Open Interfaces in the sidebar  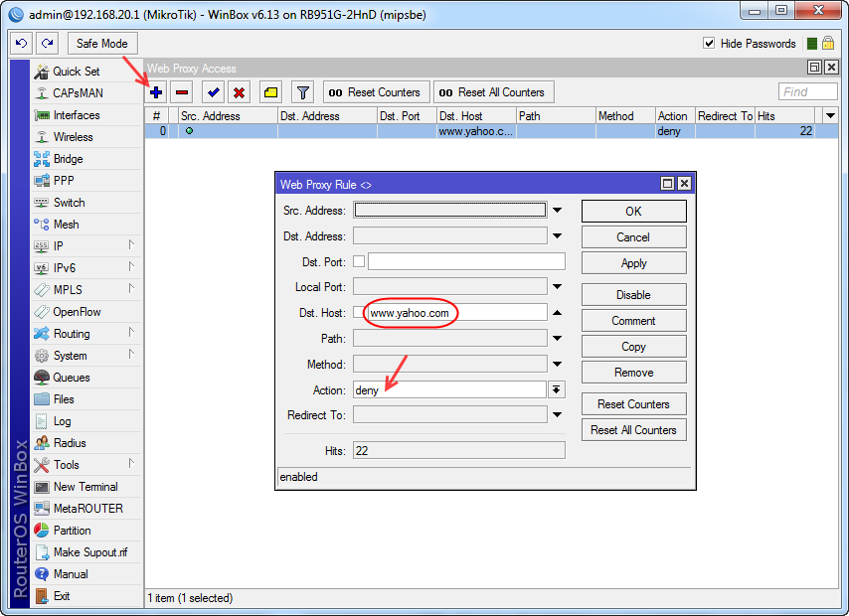(x=77, y=115)
